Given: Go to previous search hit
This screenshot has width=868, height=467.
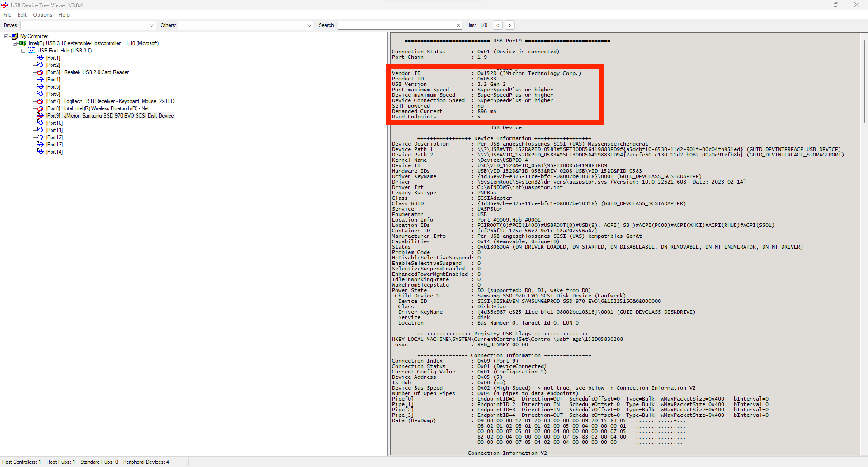Looking at the screenshot, I should coord(498,25).
